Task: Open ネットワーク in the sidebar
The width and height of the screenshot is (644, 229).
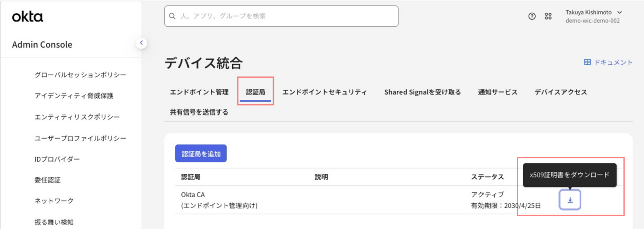Action: coord(54,201)
